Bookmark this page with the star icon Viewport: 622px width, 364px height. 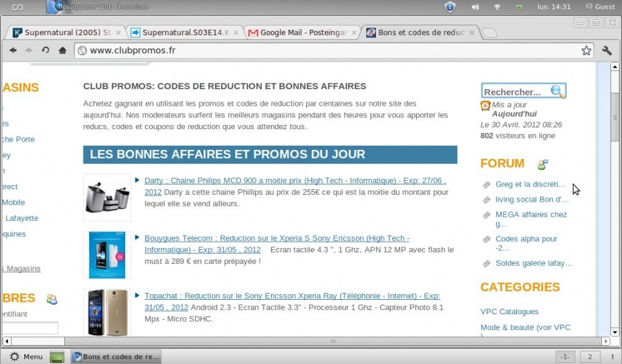pos(586,50)
